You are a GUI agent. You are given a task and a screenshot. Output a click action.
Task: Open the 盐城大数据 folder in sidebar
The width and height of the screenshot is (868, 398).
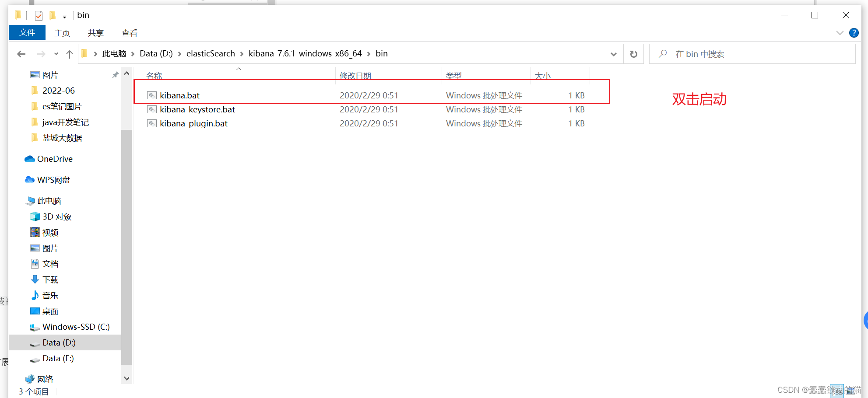click(x=62, y=138)
